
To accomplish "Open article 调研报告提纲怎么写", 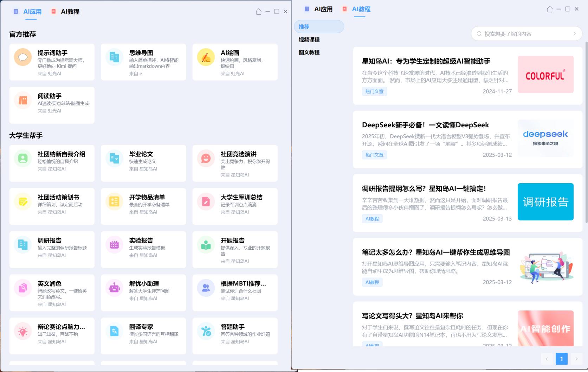I will point(424,188).
